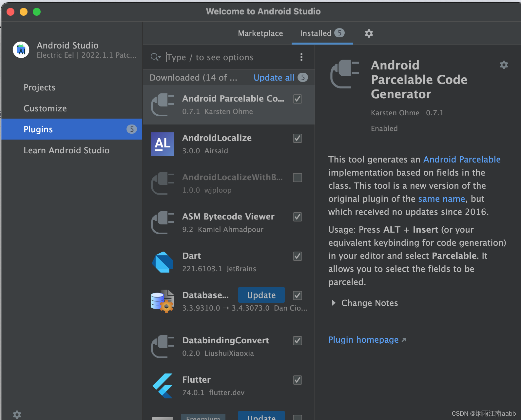Viewport: 521px width, 420px height.
Task: Toggle ASM Bytecode Viewer checkbox
Action: 298,217
